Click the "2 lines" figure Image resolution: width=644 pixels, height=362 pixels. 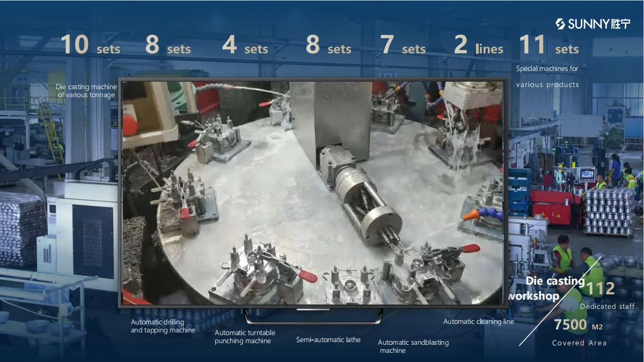(x=478, y=46)
